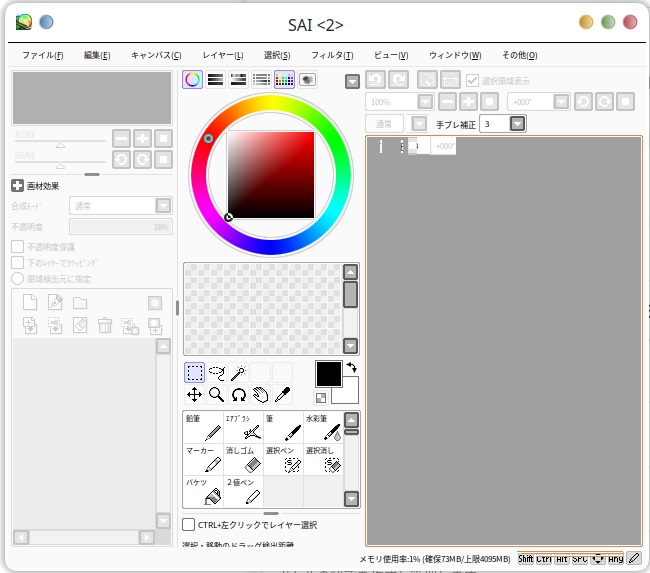Select the lasso selection tool
This screenshot has height=573, width=650.
[217, 373]
